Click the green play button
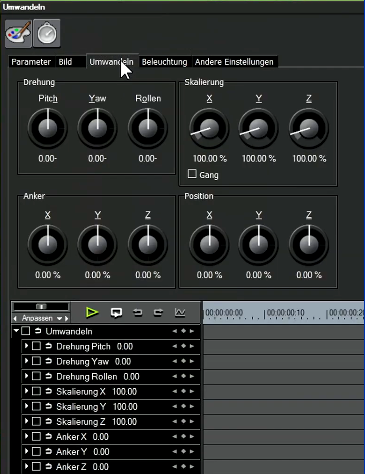 tap(92, 312)
